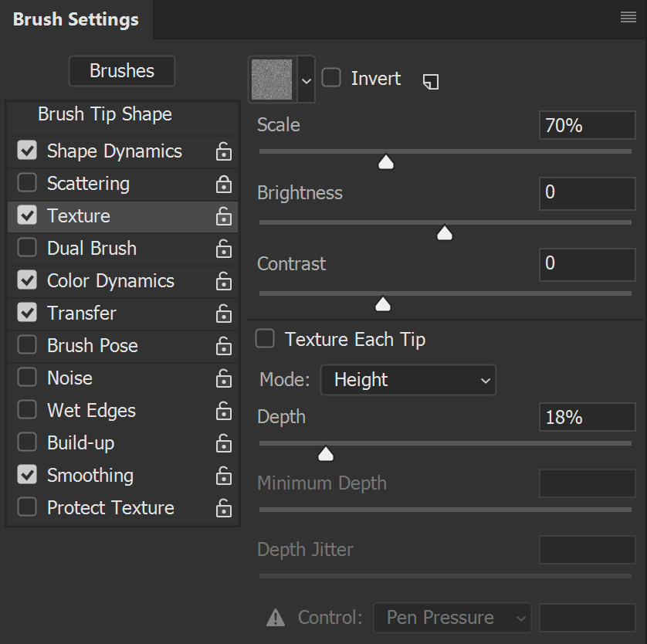The width and height of the screenshot is (647, 644).
Task: Open the Transfer settings section
Action: pos(82,314)
